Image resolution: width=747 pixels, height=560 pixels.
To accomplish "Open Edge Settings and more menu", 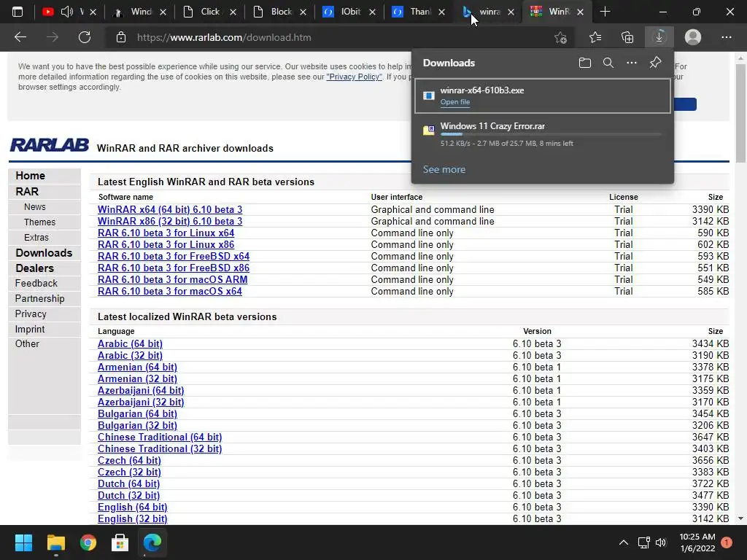I will (726, 37).
